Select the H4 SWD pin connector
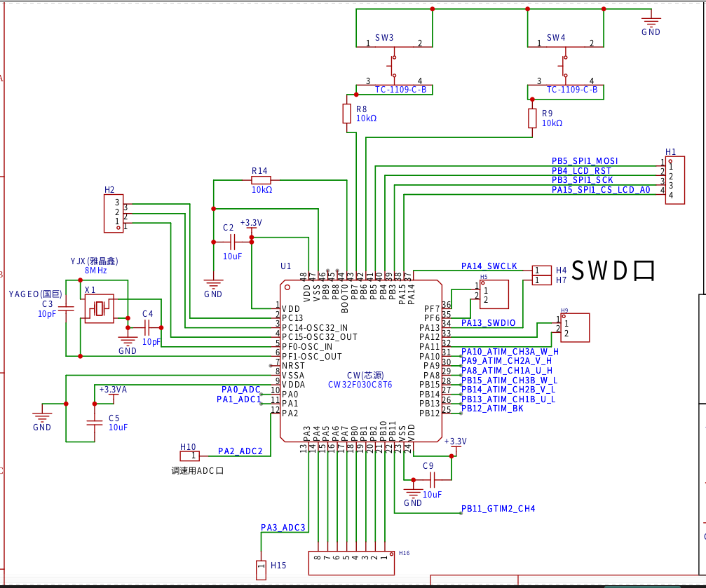Image resolution: width=706 pixels, height=588 pixels. [x=542, y=270]
